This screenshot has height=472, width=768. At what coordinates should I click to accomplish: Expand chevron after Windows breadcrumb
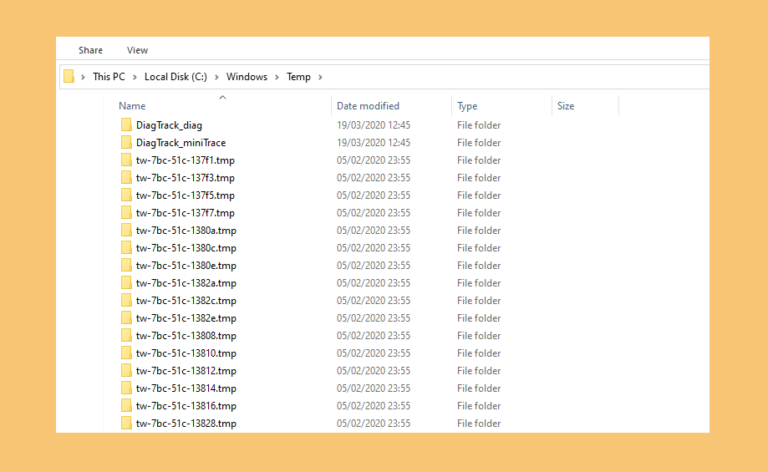point(277,77)
